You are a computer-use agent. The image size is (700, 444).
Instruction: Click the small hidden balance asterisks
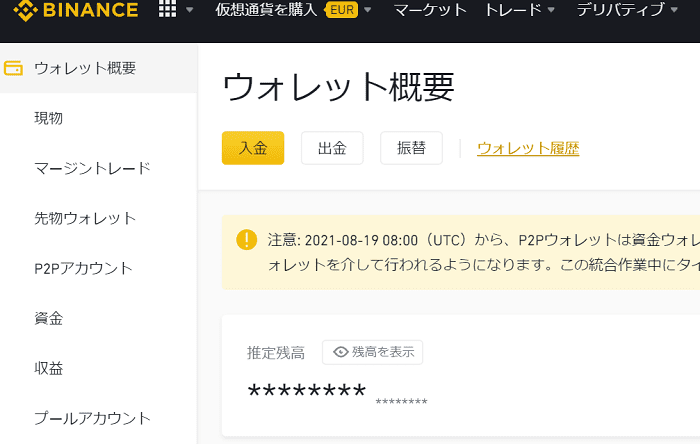tap(401, 402)
